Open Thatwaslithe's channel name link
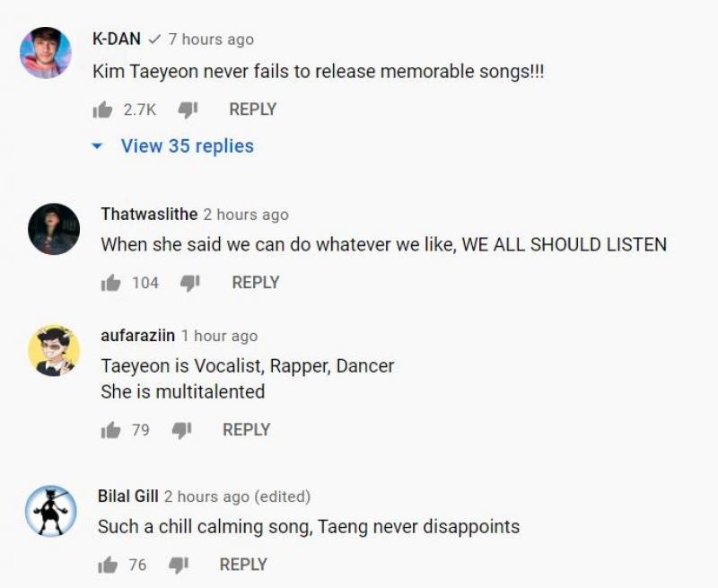718x588 pixels. pyautogui.click(x=149, y=215)
